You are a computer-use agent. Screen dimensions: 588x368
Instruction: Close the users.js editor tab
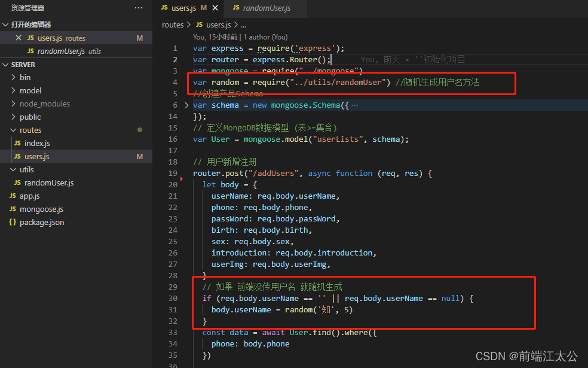215,8
